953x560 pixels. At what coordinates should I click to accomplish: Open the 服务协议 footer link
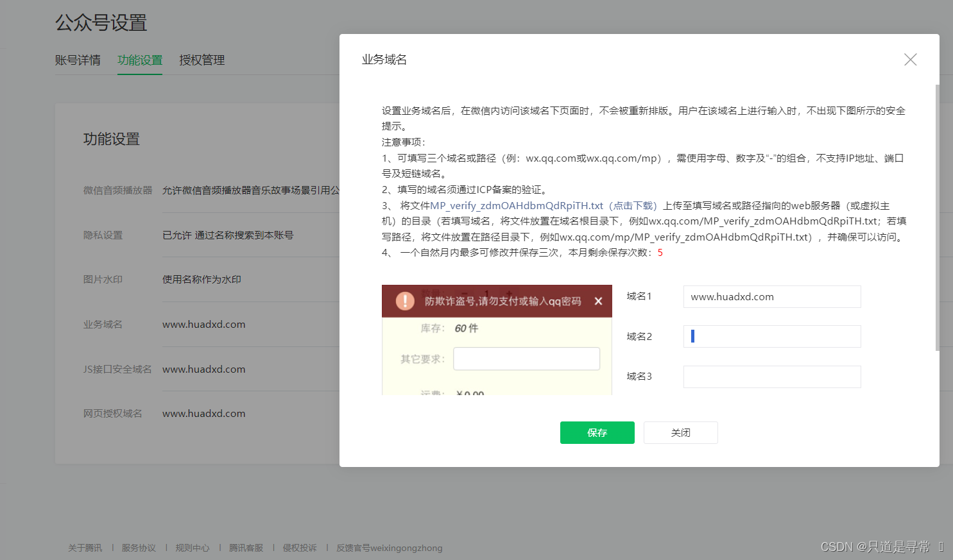point(138,548)
